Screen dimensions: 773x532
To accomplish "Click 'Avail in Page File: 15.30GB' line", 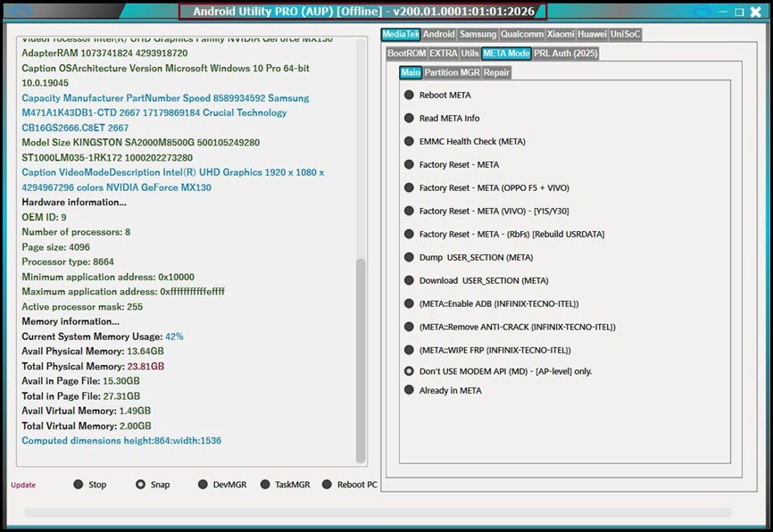I will [80, 380].
